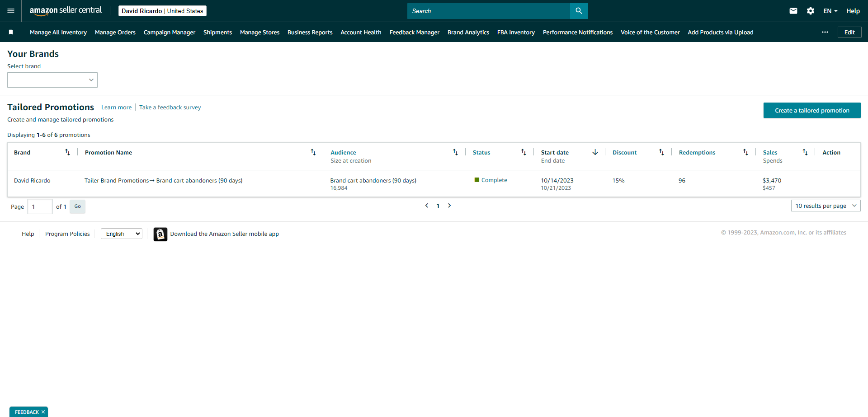Click the Discount column header
The width and height of the screenshot is (868, 417).
pyautogui.click(x=625, y=152)
